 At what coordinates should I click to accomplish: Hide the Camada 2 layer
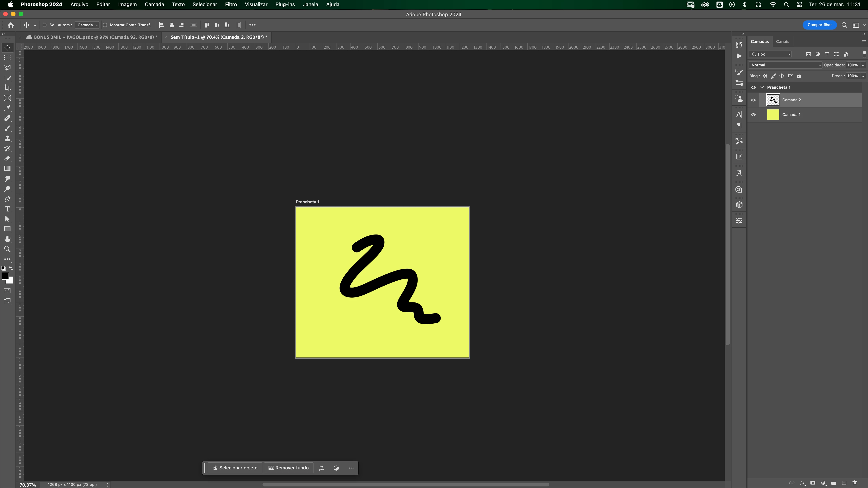coord(753,100)
